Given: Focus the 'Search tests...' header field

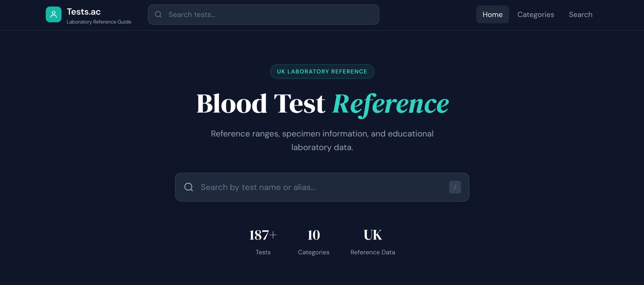Looking at the screenshot, I should (264, 14).
